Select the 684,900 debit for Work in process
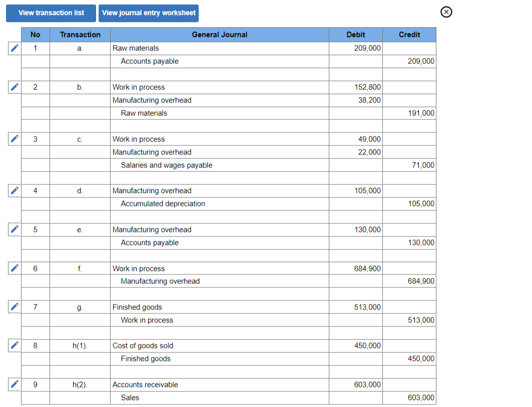 pos(355,268)
